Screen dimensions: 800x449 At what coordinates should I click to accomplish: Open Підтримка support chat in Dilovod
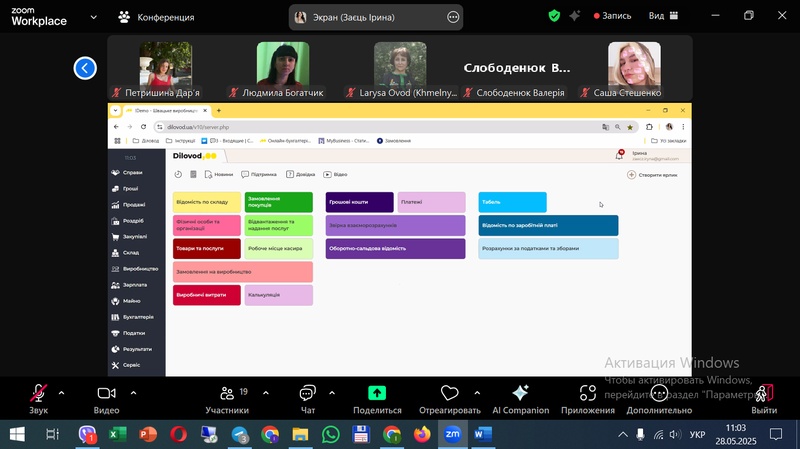259,174
